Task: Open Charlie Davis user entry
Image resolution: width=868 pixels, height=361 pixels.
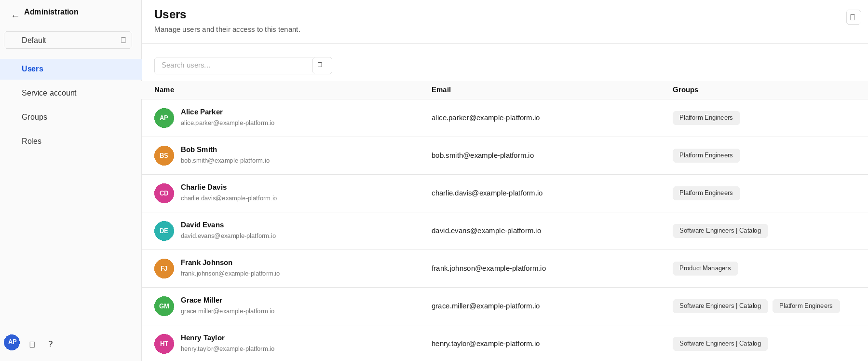Action: point(203,187)
